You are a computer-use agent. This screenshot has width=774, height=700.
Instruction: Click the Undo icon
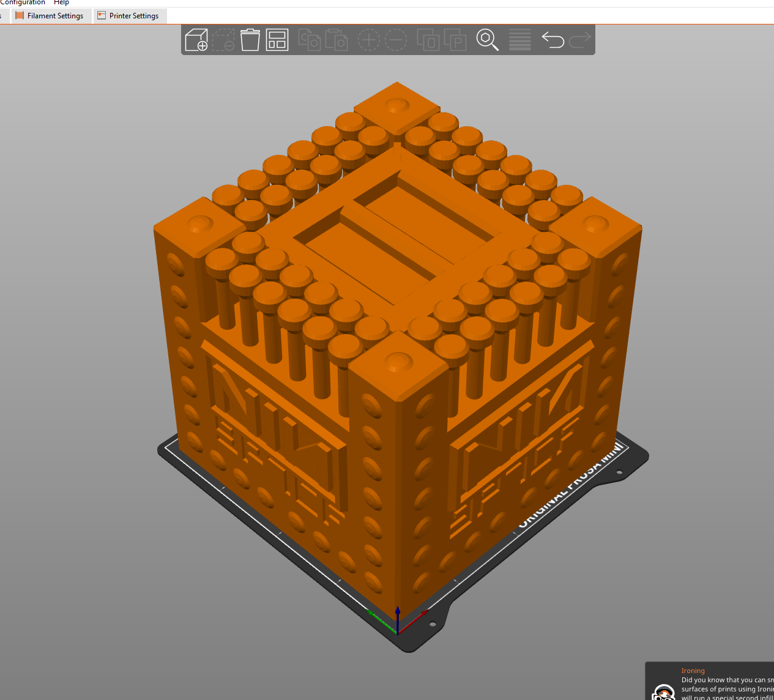[x=553, y=39]
